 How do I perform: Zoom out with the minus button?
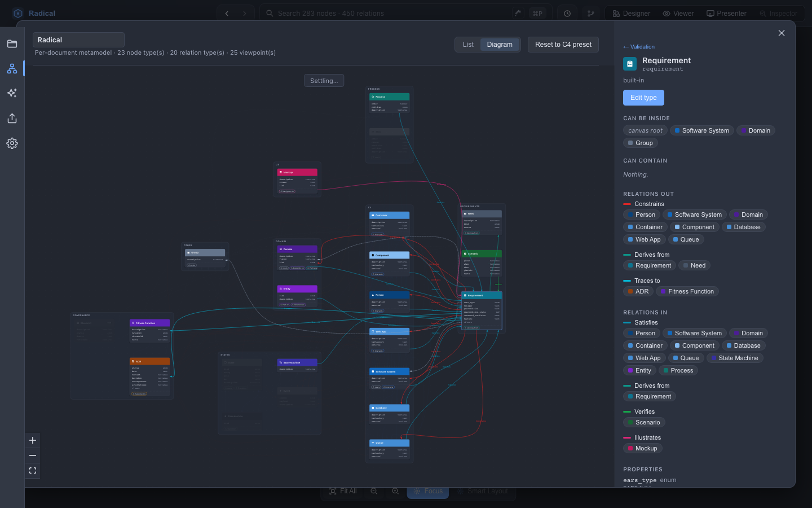33,456
